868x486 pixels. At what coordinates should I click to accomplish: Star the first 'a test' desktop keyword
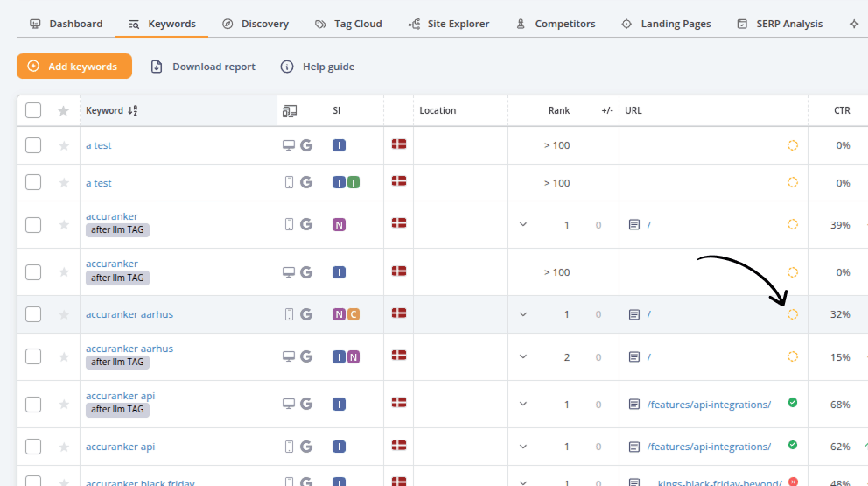click(x=64, y=145)
